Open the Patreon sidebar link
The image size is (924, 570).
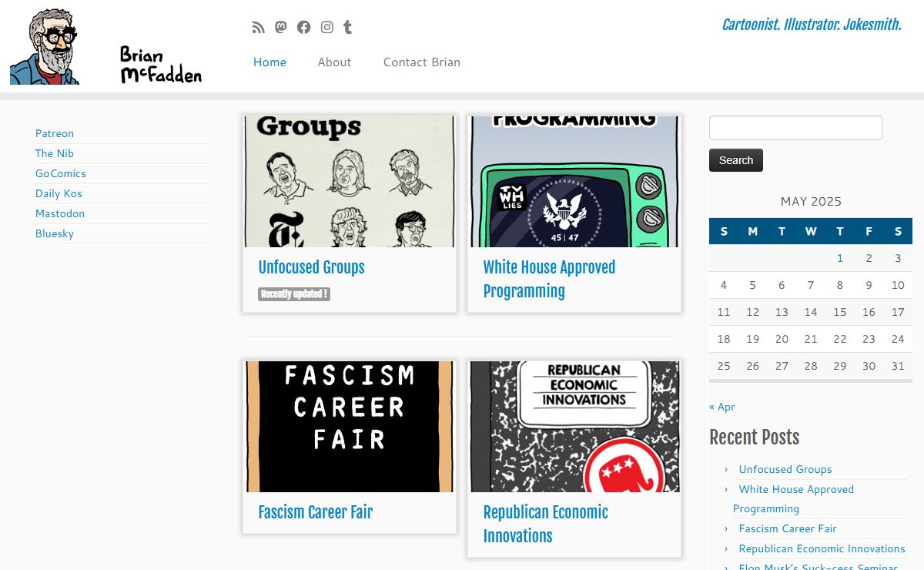tap(55, 133)
